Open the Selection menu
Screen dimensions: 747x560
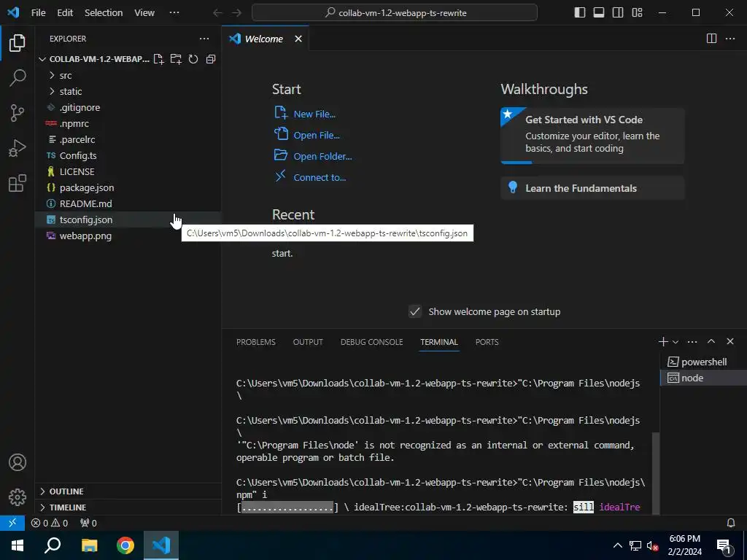[104, 13]
